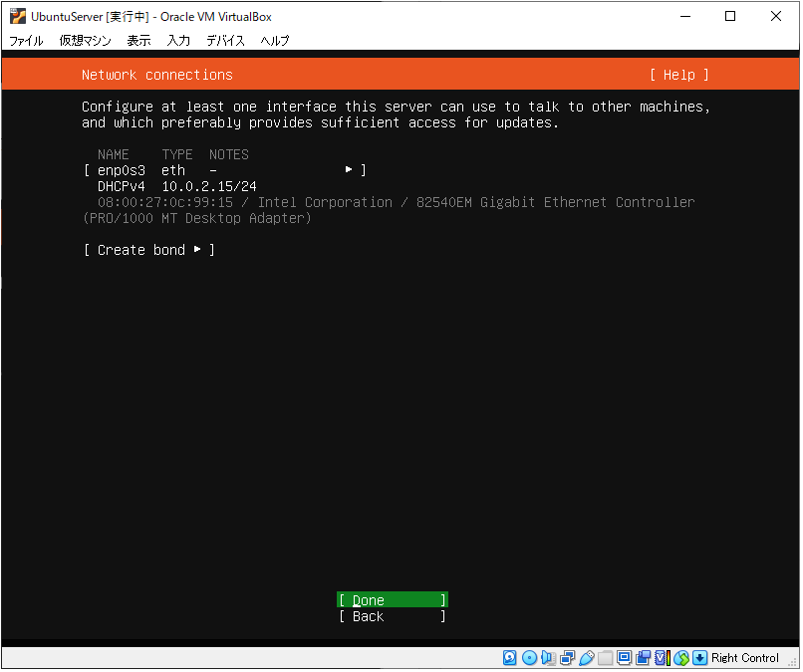
Task: Open the ファイル menu
Action: (26, 41)
